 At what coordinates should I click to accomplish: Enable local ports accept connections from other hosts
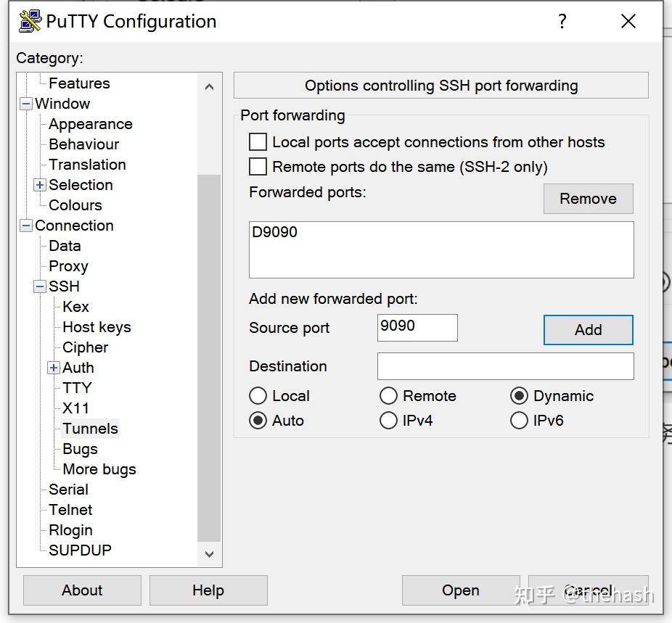[x=258, y=141]
